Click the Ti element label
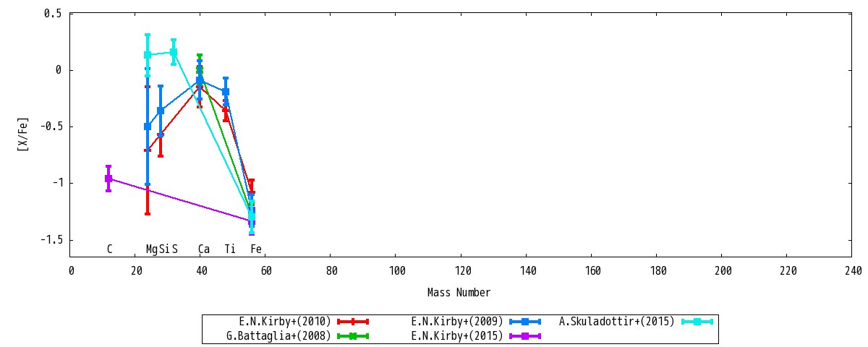This screenshot has height=347, width=868. [230, 249]
